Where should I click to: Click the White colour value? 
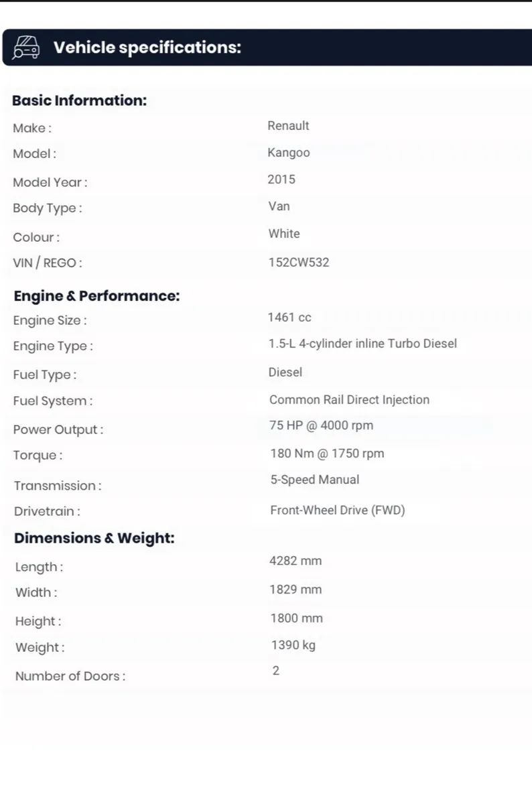click(x=284, y=234)
